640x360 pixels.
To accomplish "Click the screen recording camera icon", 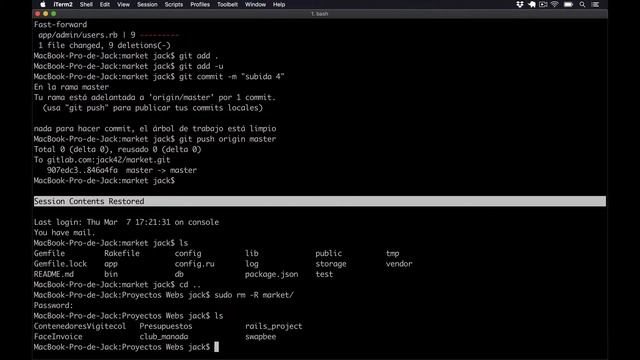I will [543, 4].
